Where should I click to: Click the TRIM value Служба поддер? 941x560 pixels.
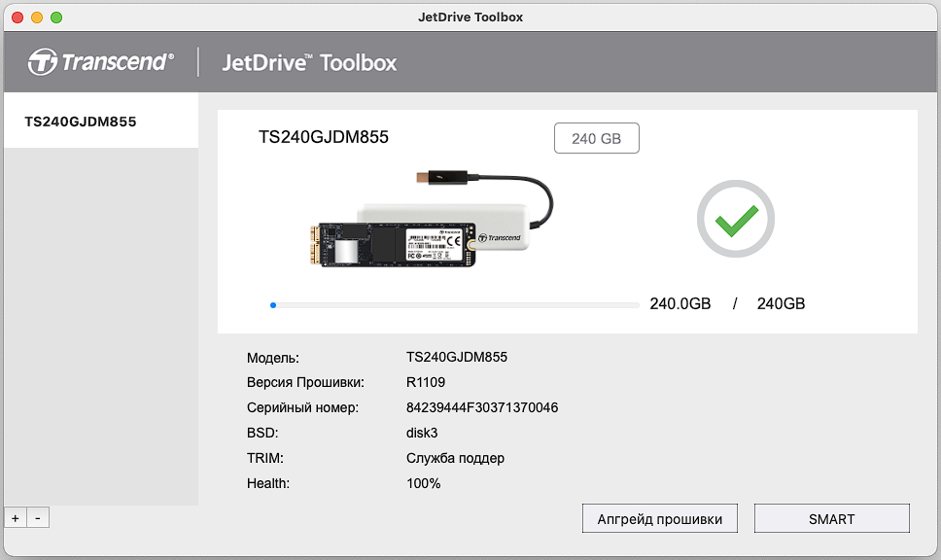(455, 458)
